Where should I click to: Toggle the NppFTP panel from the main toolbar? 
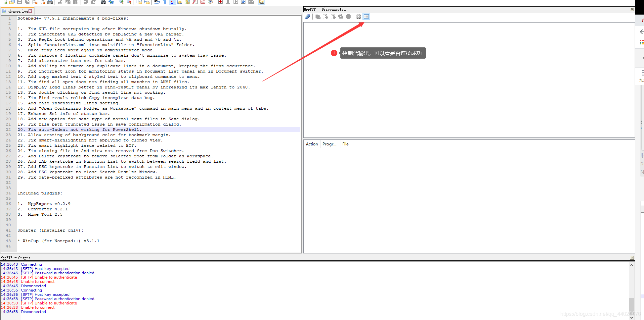click(x=262, y=2)
